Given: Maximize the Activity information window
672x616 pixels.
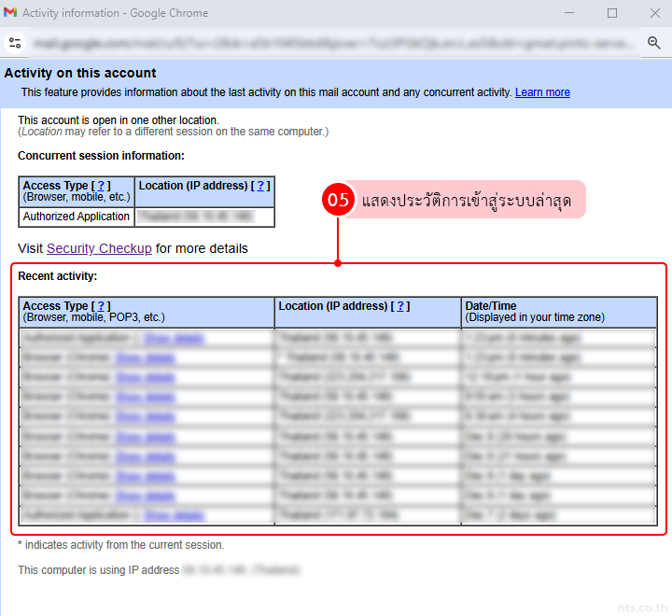Looking at the screenshot, I should tap(612, 13).
